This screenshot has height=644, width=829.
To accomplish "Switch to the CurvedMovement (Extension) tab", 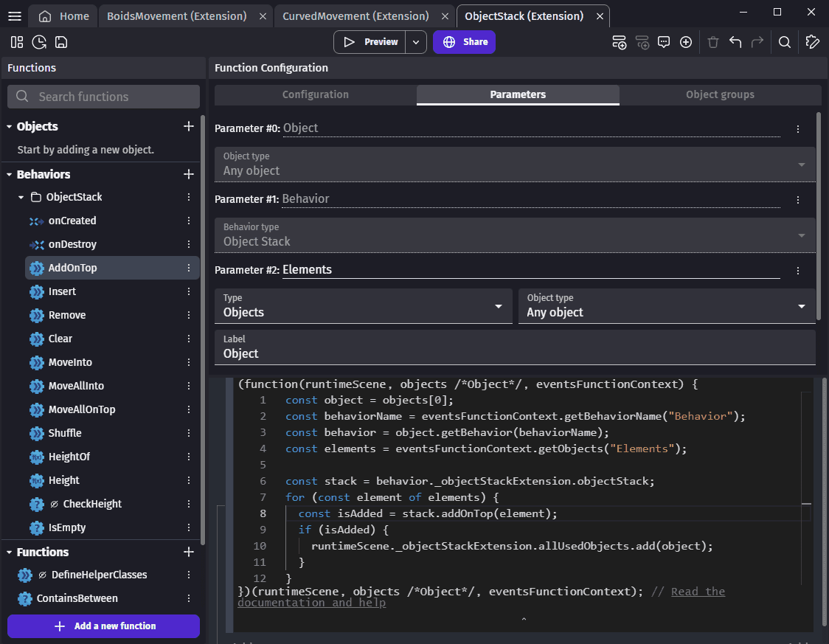I will [355, 15].
